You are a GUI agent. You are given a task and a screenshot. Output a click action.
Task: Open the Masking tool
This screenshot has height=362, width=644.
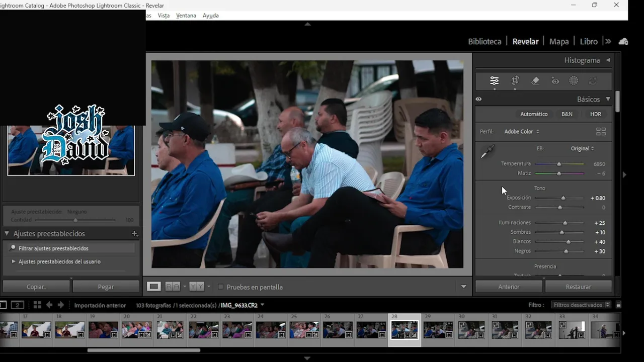point(574,80)
